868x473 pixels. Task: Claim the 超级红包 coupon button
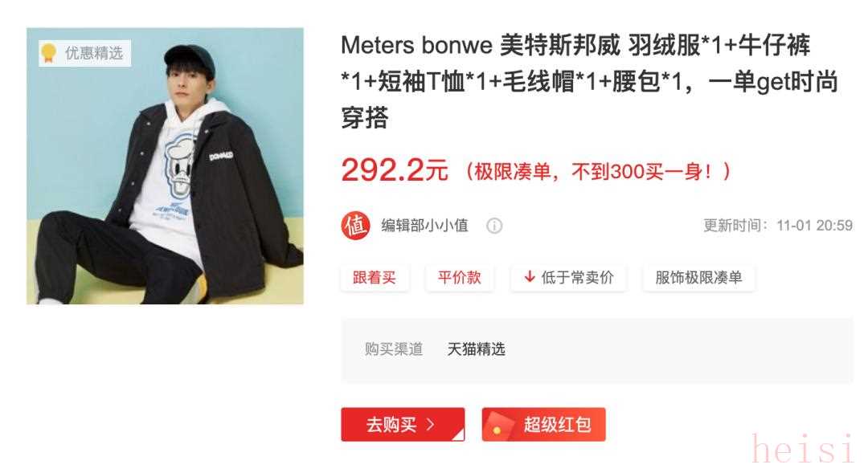pyautogui.click(x=543, y=424)
